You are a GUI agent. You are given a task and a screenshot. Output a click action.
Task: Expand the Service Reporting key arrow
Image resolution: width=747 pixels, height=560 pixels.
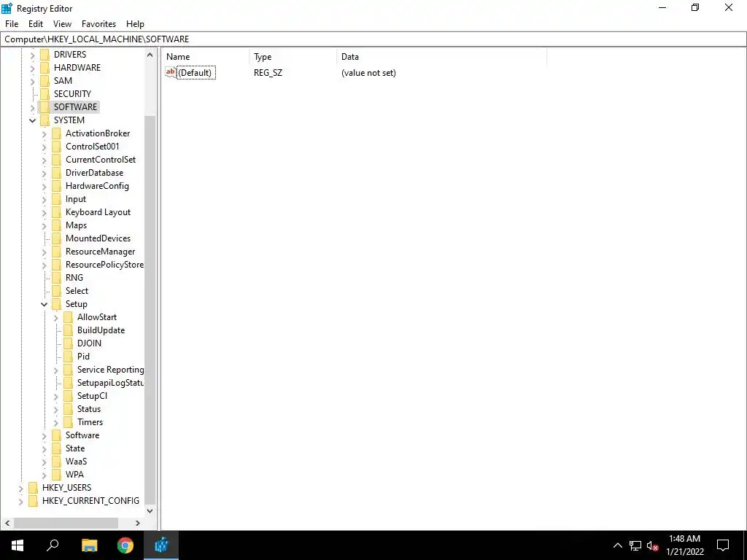(x=55, y=370)
